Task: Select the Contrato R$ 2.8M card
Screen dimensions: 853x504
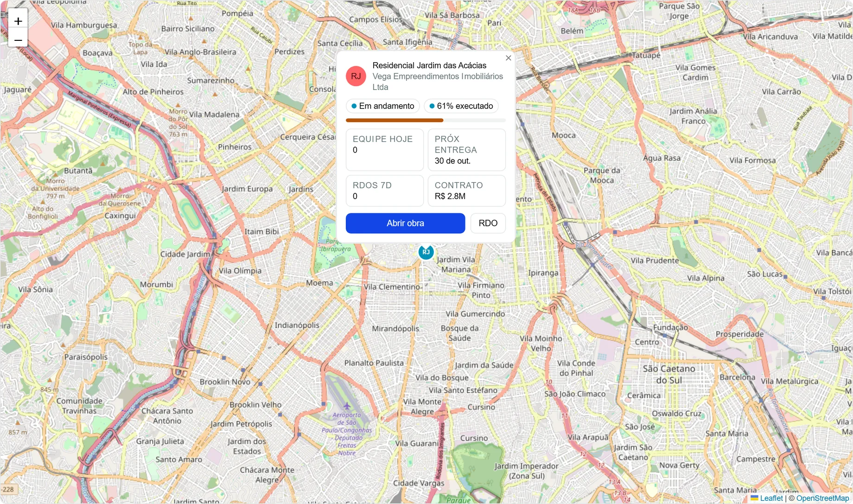Action: pos(466,191)
